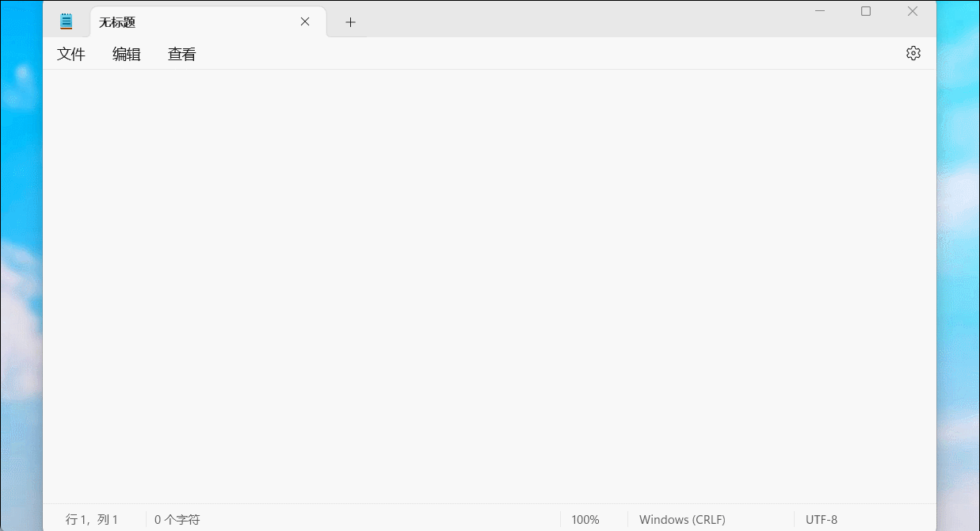Close the 无标题 tab with its X
Screen dimensions: 980x531
(x=305, y=21)
